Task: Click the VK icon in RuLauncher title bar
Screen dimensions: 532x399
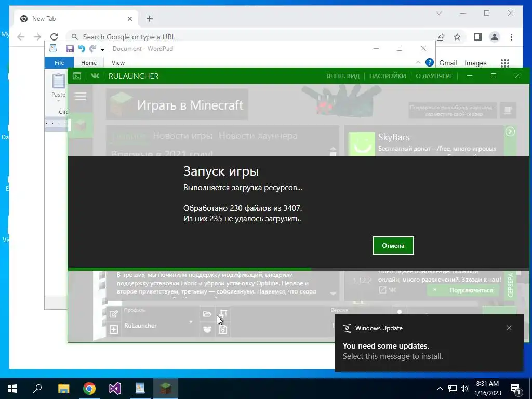Action: pos(95,76)
